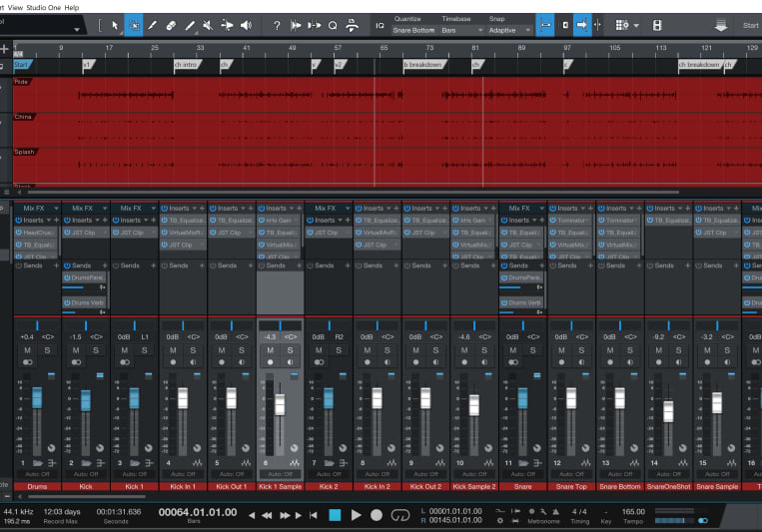Screen dimensions: 762x532
Task: Click the question mark help icon
Action: (277, 25)
